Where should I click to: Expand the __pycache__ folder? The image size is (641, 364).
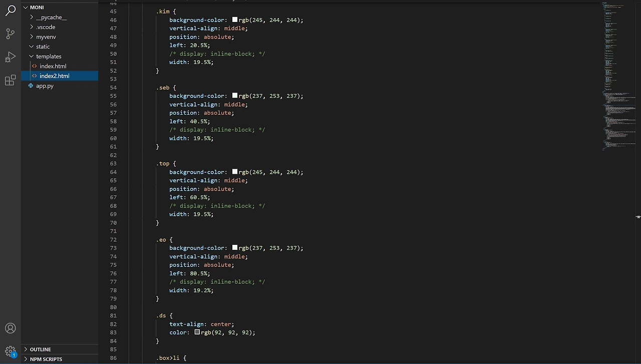pyautogui.click(x=32, y=18)
